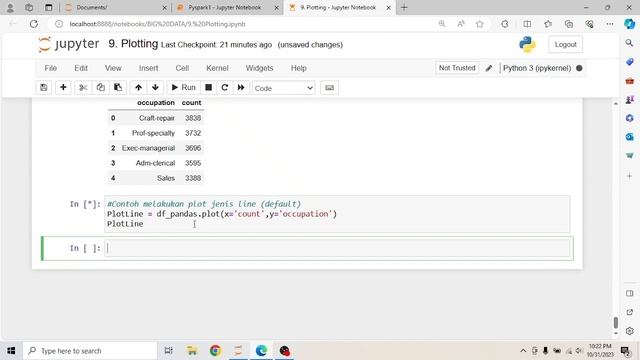Image resolution: width=640 pixels, height=360 pixels.
Task: Open the Windows Start menu
Action: coord(11,351)
